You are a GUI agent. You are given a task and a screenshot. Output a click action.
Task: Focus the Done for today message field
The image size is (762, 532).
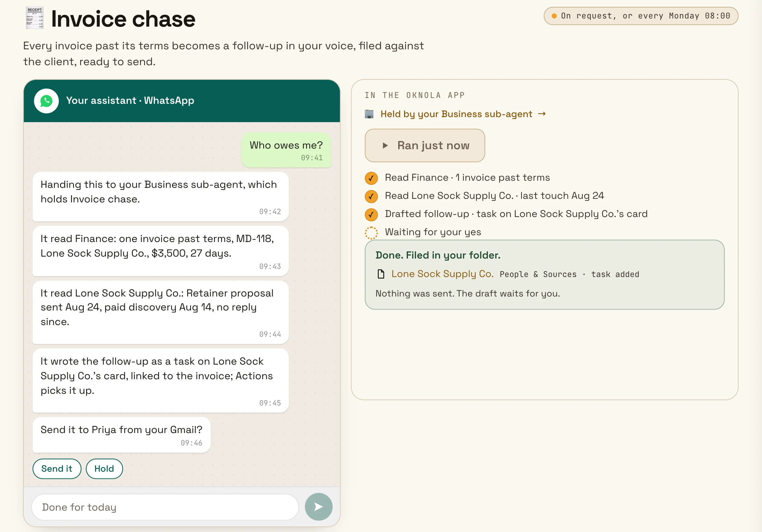pos(165,507)
